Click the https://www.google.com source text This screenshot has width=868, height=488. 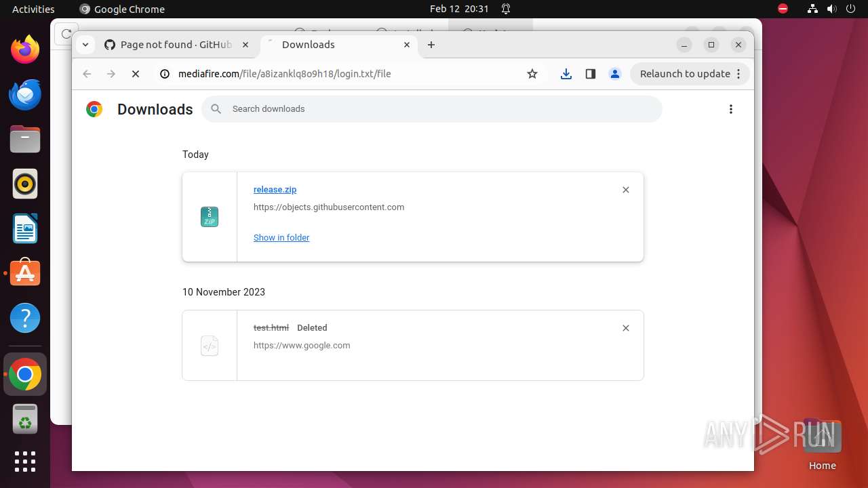click(302, 346)
